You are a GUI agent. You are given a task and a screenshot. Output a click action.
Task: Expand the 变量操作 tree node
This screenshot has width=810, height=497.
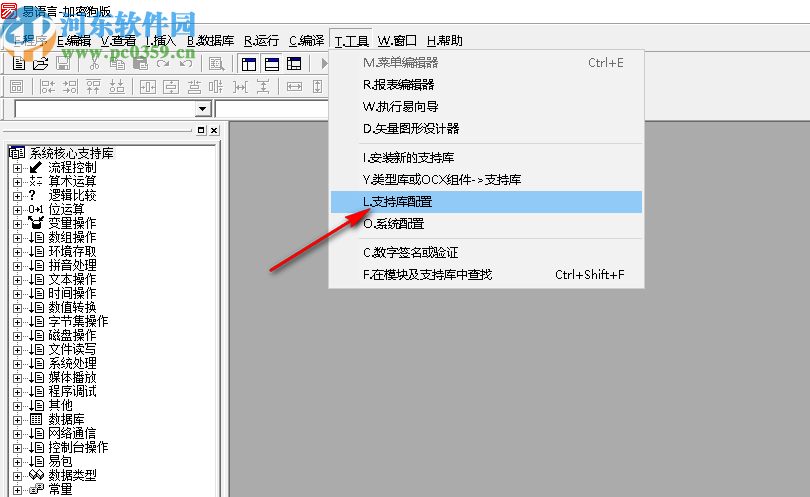18,224
